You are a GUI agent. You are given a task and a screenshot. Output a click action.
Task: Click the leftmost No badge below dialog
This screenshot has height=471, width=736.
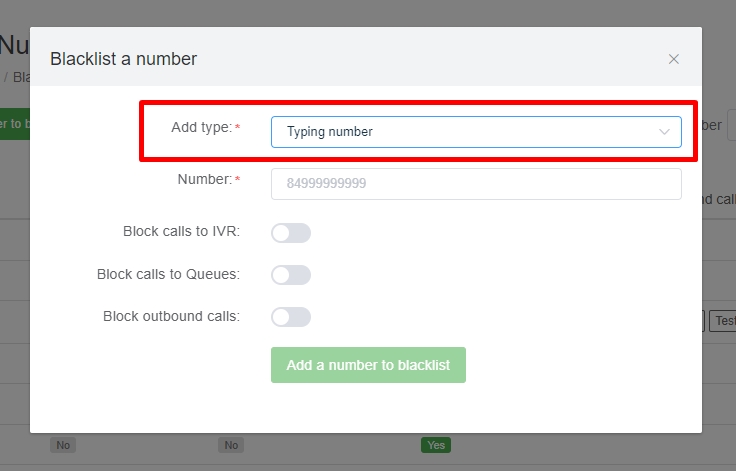pyautogui.click(x=63, y=445)
